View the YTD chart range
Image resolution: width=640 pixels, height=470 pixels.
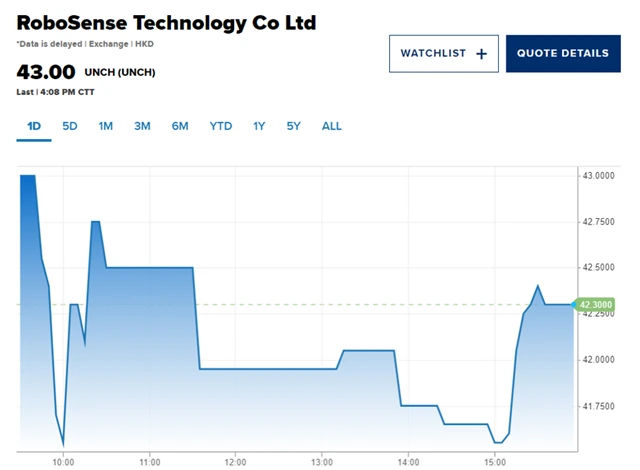point(221,126)
